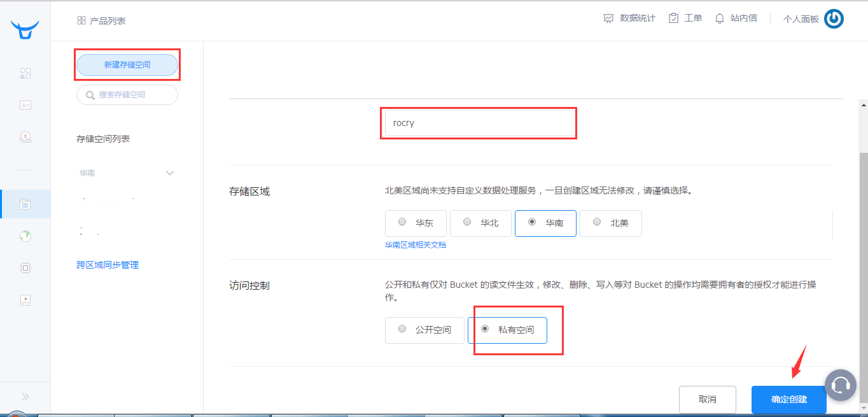Open the globe icon in sidebar
The width and height of the screenshot is (868, 417).
coord(25,236)
